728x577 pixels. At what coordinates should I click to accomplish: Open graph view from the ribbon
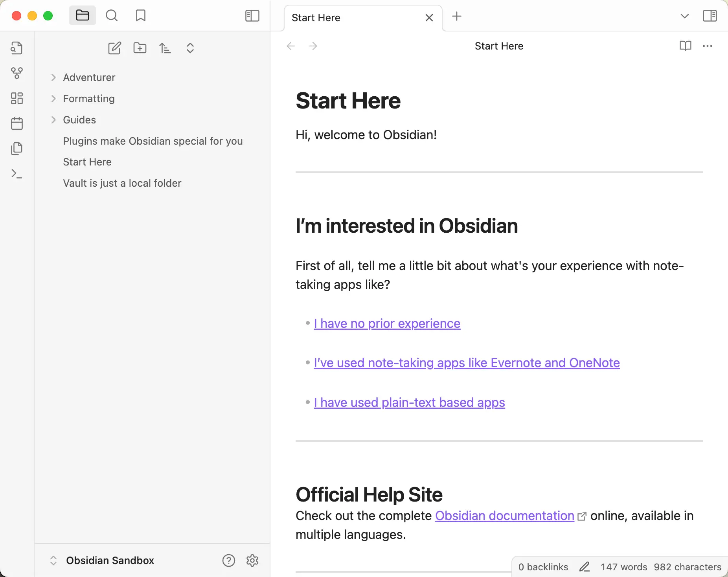[x=17, y=73]
